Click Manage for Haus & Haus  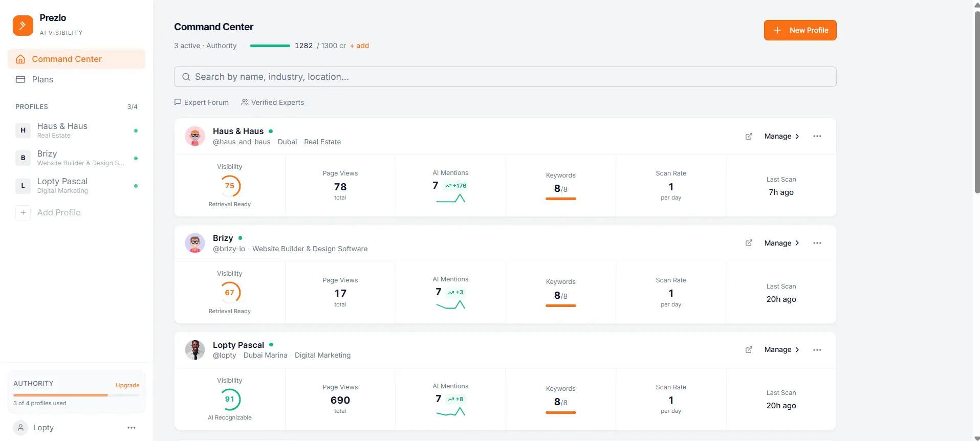[781, 136]
